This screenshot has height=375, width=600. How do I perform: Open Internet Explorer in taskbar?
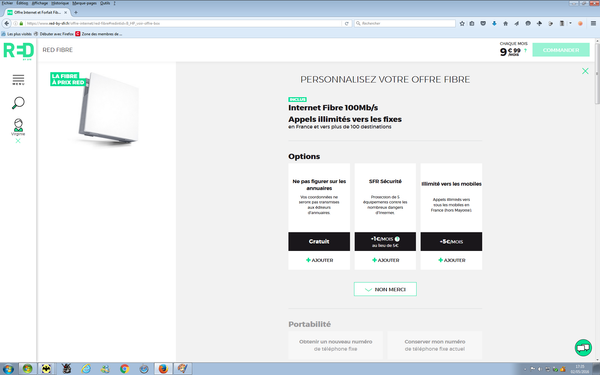pyautogui.click(x=86, y=369)
